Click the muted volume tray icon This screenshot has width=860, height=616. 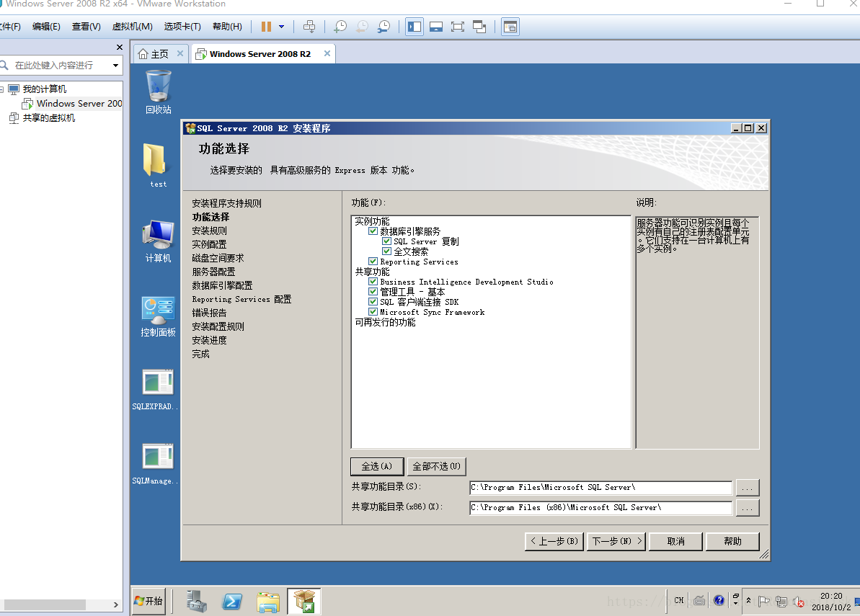pyautogui.click(x=799, y=602)
